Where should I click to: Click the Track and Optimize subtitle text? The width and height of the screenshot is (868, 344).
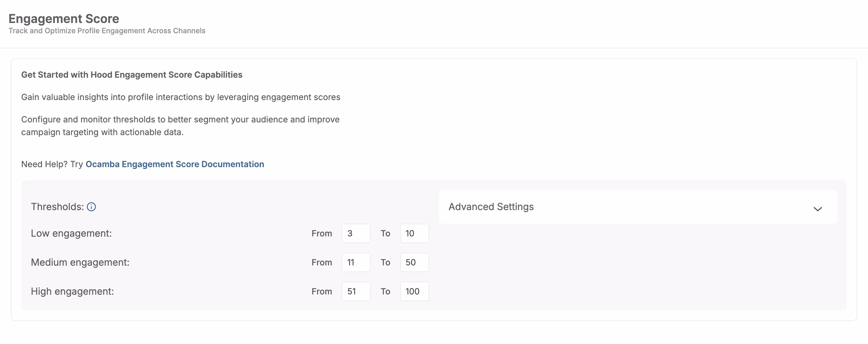pyautogui.click(x=107, y=31)
